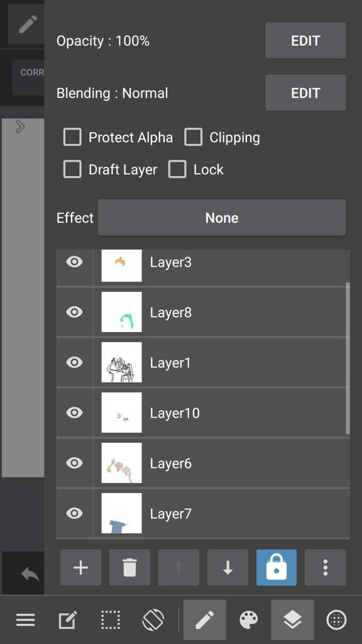
Task: Tick the Draft Layer checkbox
Action: (72, 169)
